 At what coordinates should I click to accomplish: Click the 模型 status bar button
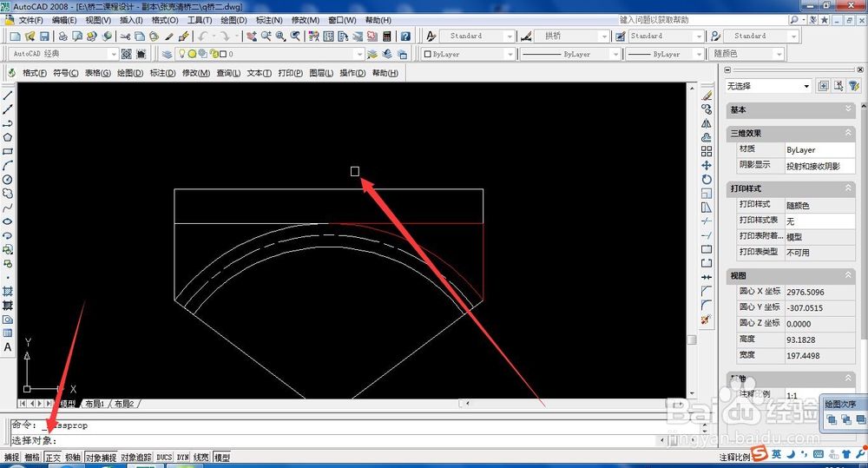pos(222,457)
